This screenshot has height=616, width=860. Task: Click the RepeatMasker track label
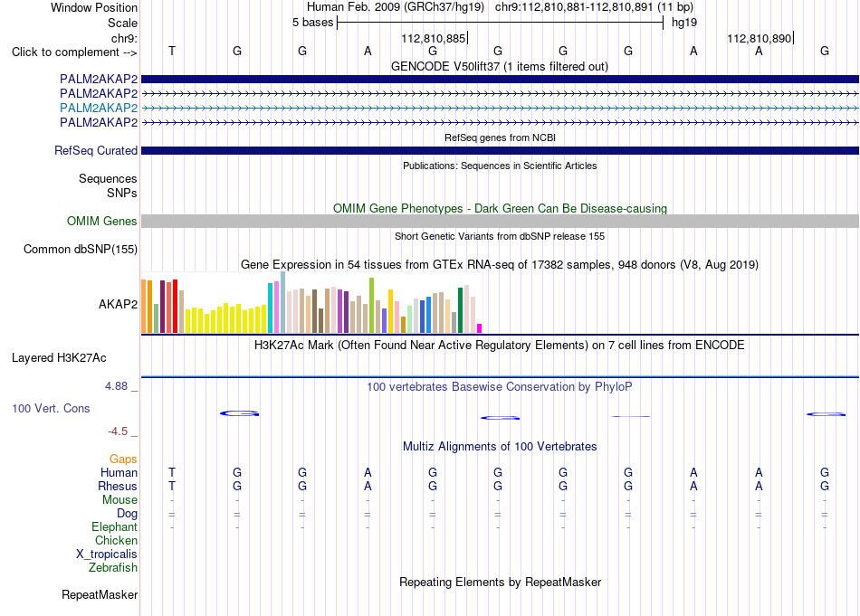pos(100,594)
